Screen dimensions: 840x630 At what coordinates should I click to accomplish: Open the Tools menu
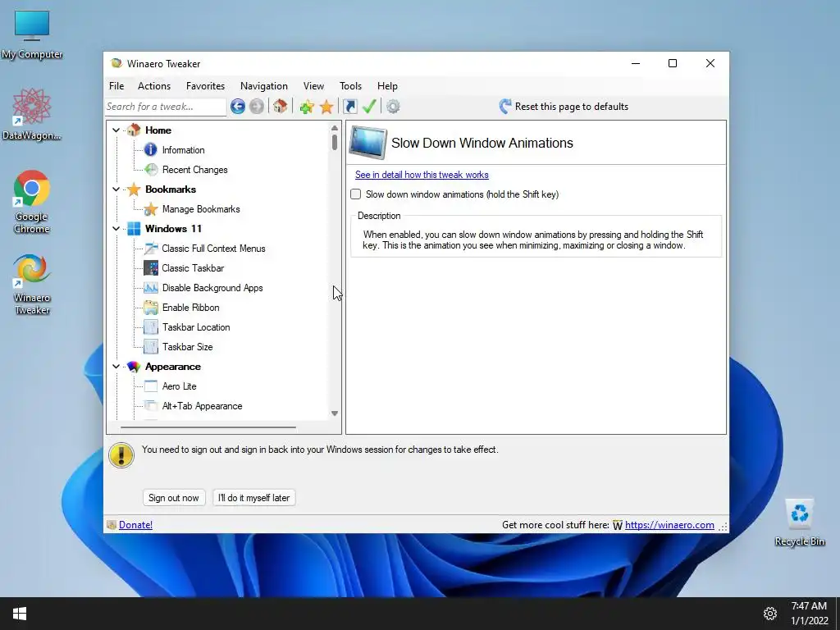point(350,85)
